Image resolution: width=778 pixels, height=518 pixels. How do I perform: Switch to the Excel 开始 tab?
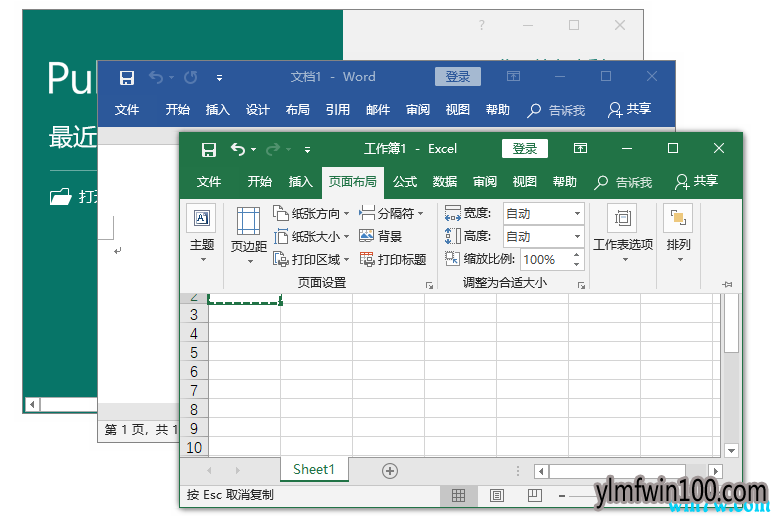pyautogui.click(x=259, y=182)
